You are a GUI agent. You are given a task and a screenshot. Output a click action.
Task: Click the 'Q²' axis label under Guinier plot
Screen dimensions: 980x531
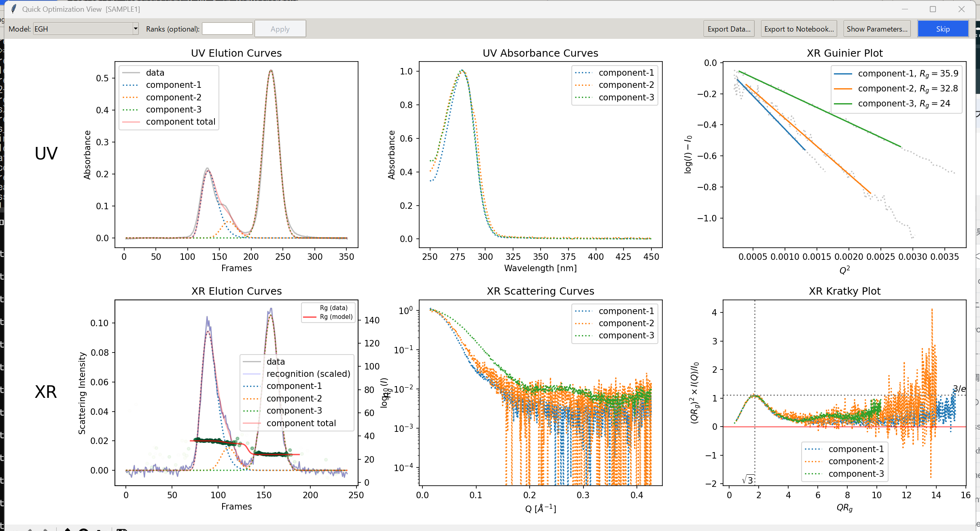(x=844, y=270)
